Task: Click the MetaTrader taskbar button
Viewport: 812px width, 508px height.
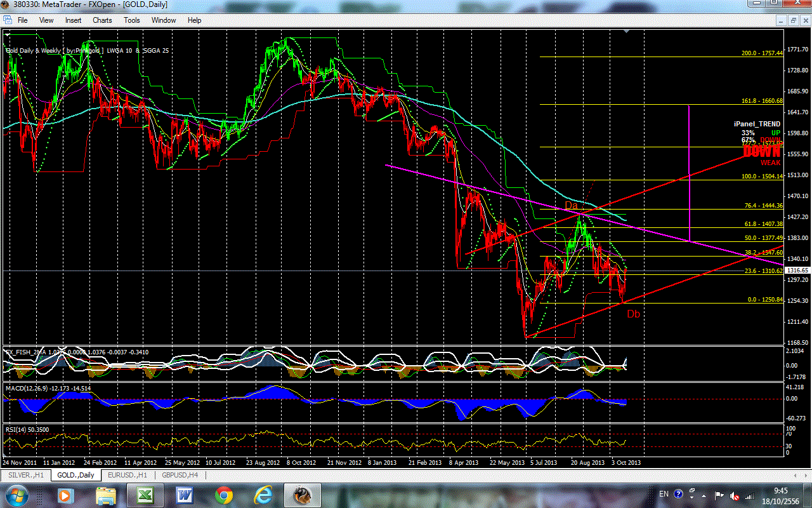Action: (x=303, y=495)
